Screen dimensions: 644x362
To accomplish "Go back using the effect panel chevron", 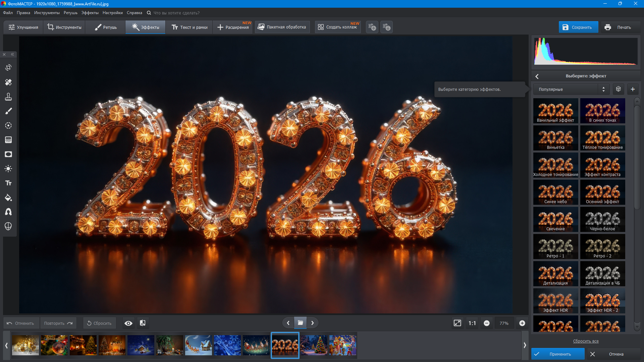I will 537,76.
